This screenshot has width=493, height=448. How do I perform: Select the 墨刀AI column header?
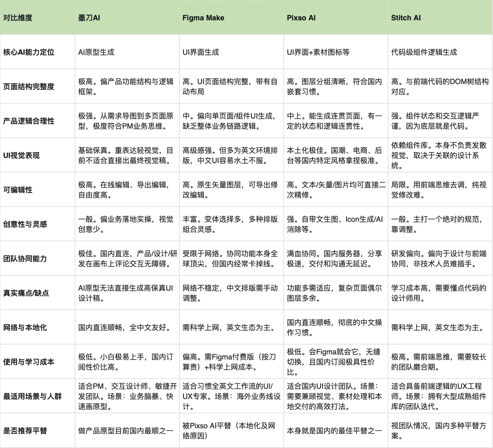pos(127,17)
